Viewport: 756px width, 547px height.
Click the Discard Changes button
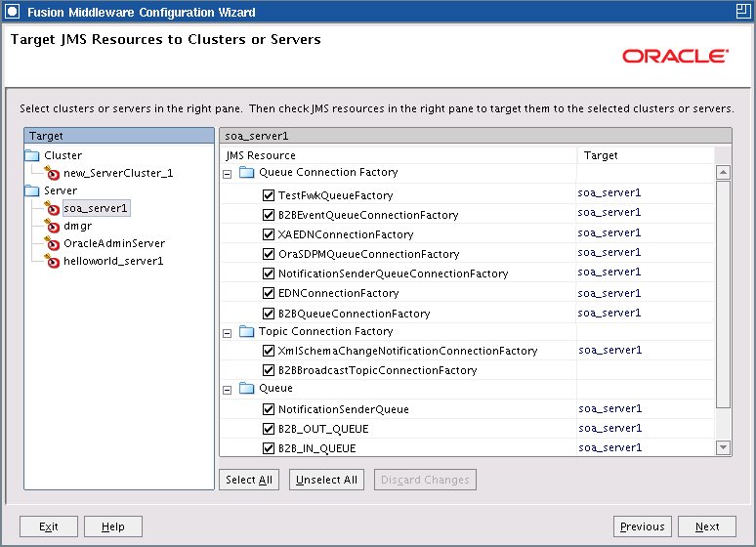425,480
